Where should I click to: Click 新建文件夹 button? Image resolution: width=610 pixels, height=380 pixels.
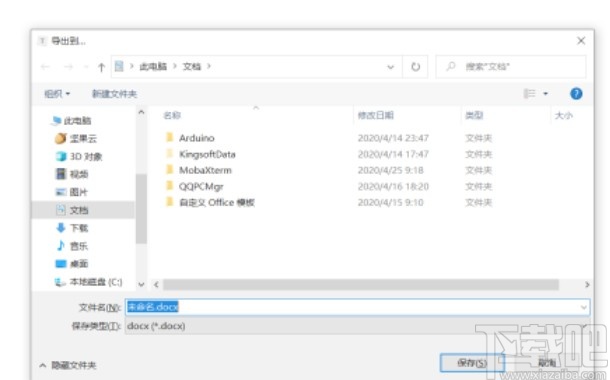click(114, 94)
